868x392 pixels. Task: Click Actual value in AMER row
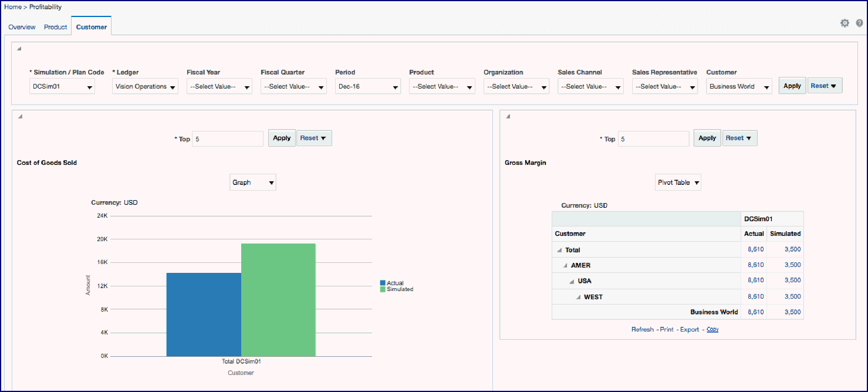click(756, 265)
